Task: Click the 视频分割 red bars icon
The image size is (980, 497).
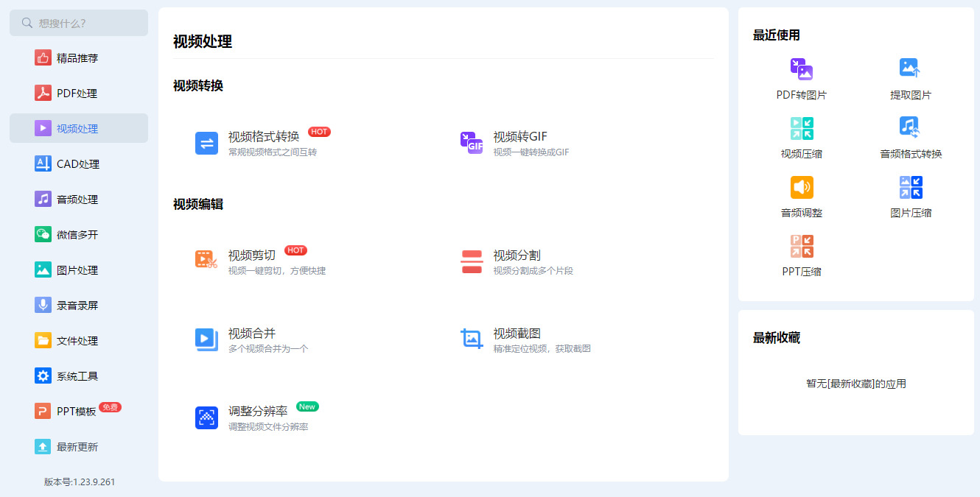Action: coord(472,261)
